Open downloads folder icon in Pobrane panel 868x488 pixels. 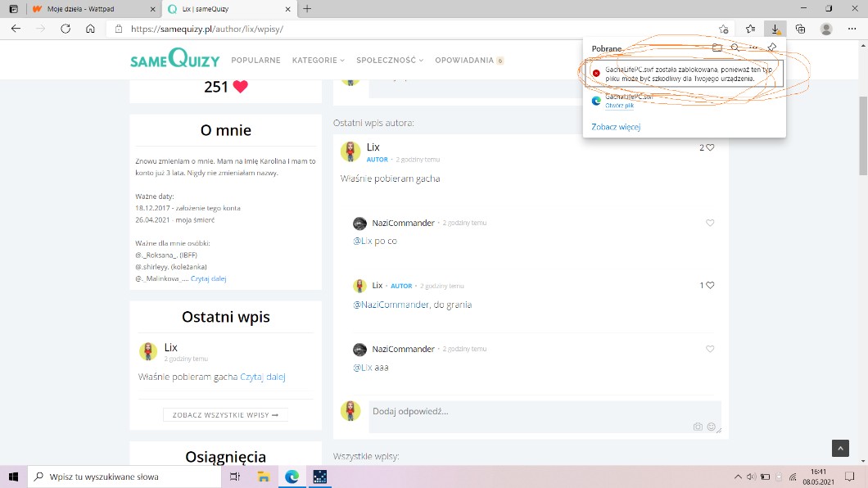[717, 48]
